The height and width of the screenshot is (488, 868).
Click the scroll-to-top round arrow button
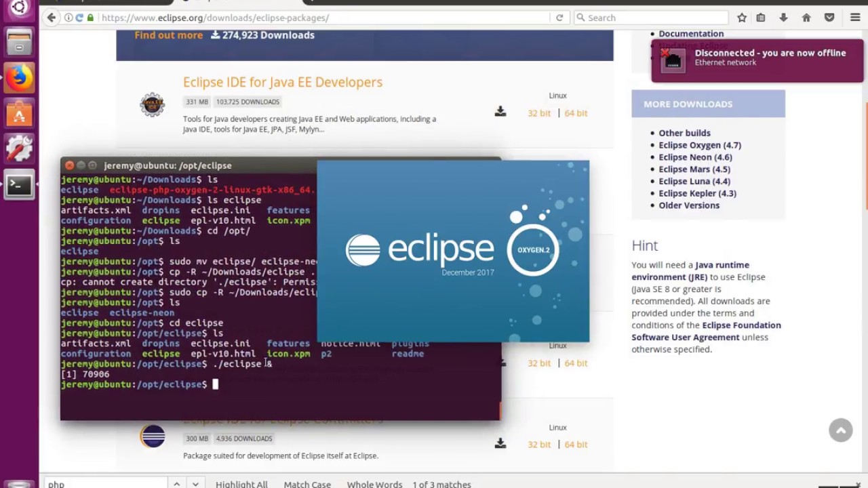click(x=841, y=430)
